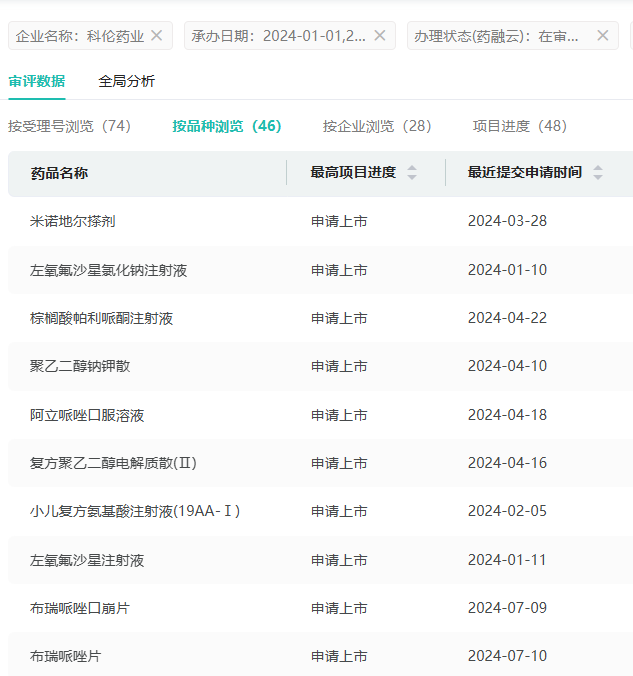The width and height of the screenshot is (633, 676).
Task: Open 左氧氟沙星氯化钠注射液 drug entry
Action: coord(108,270)
